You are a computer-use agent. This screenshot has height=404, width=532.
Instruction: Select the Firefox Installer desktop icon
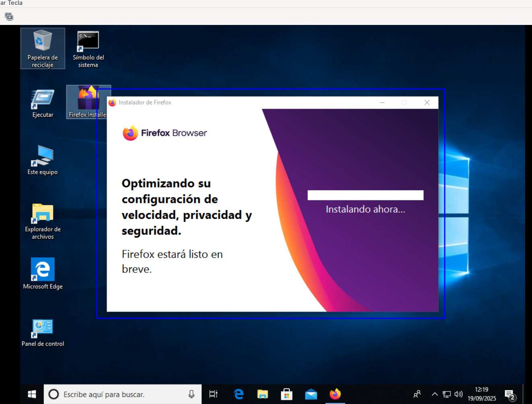tap(88, 102)
